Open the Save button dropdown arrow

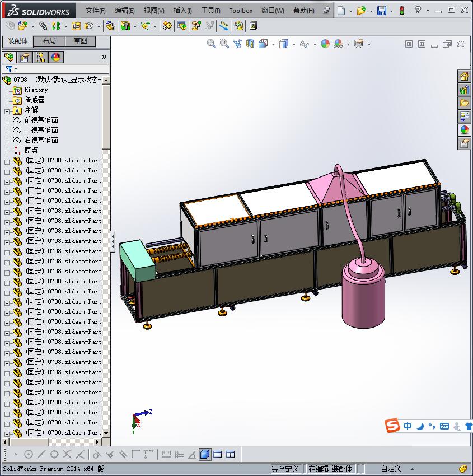391,11
